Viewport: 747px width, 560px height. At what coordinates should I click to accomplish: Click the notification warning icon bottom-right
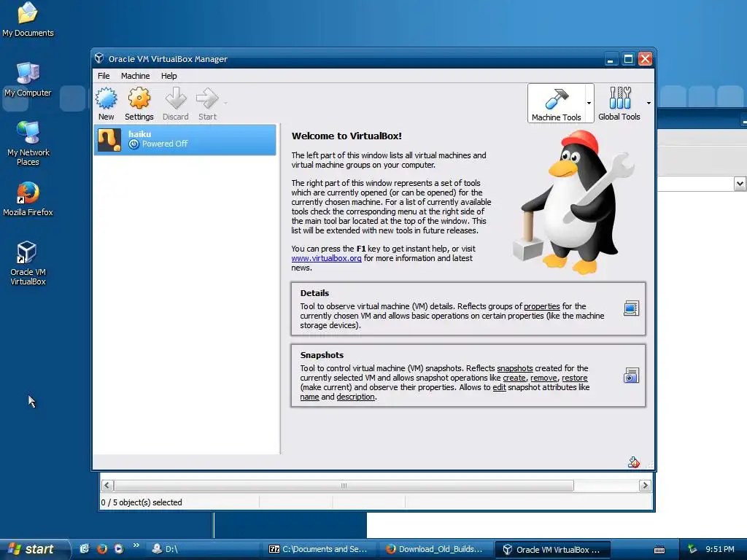point(634,462)
